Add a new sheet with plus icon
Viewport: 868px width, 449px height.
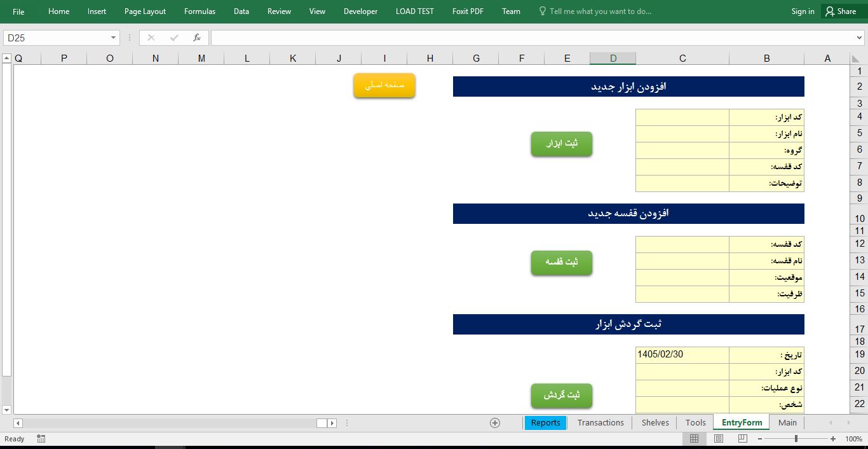point(495,423)
